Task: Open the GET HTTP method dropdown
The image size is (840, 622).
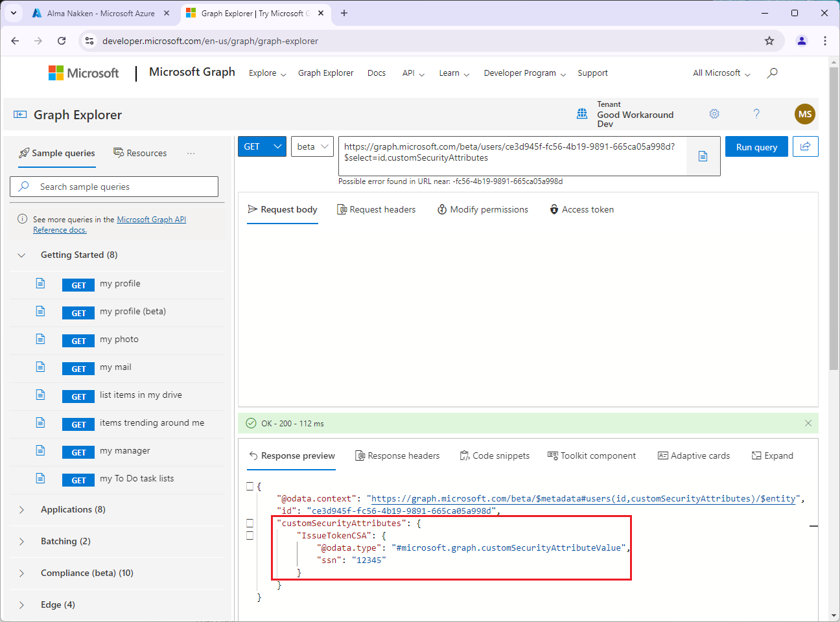Action: pos(262,146)
